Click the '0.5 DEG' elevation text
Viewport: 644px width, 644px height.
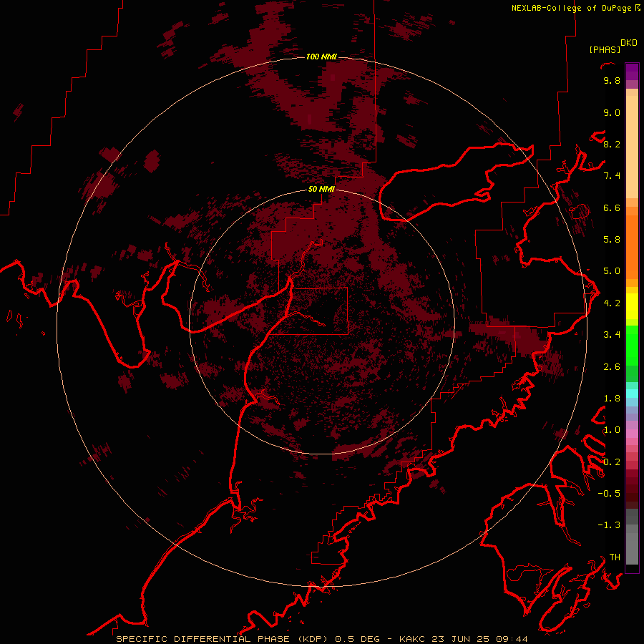(358, 639)
